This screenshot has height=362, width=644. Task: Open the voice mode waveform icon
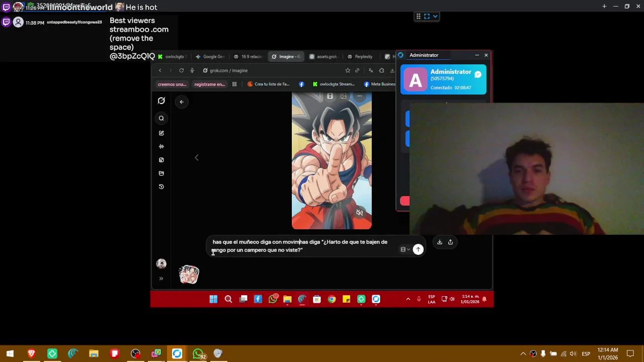tap(161, 146)
